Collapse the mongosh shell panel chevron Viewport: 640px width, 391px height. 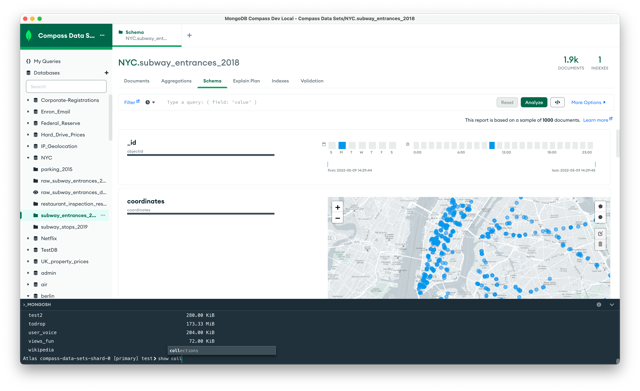611,304
